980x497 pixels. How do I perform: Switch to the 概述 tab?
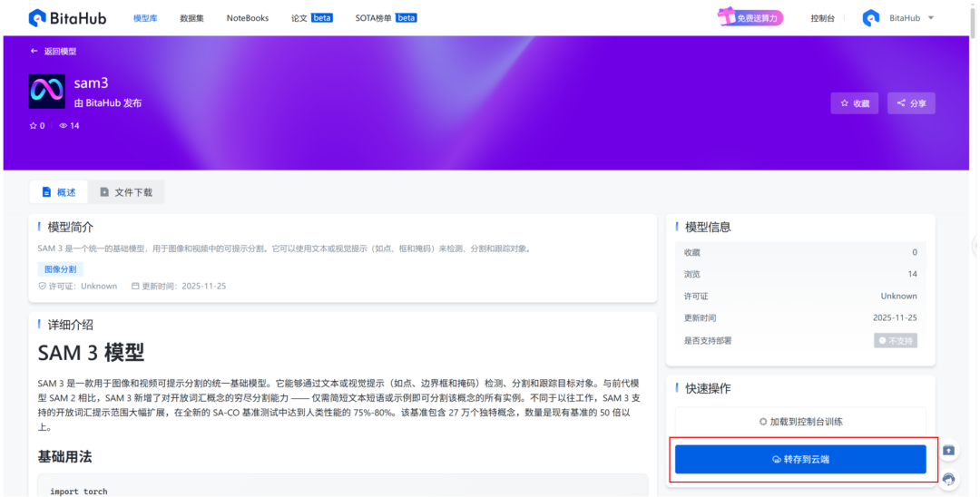click(x=59, y=192)
